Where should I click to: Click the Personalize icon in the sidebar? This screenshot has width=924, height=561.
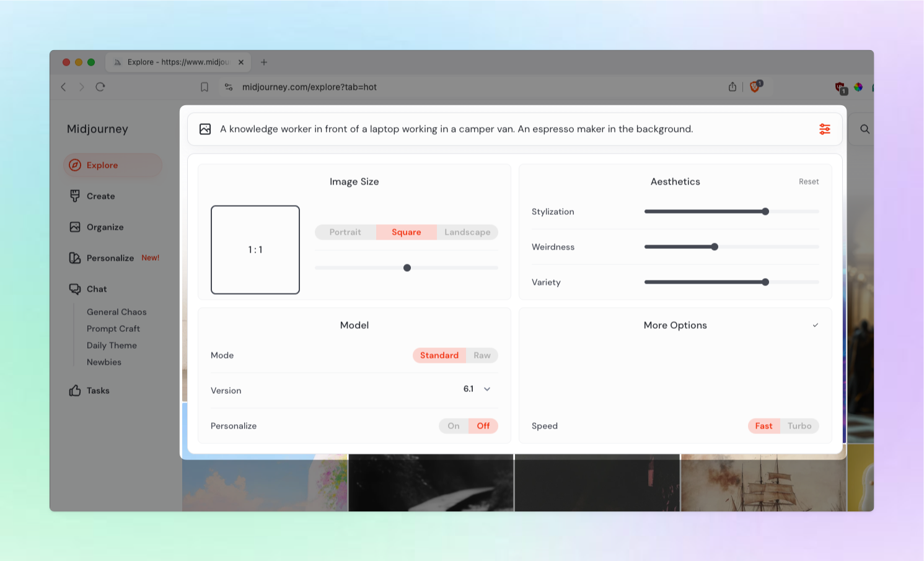(75, 258)
